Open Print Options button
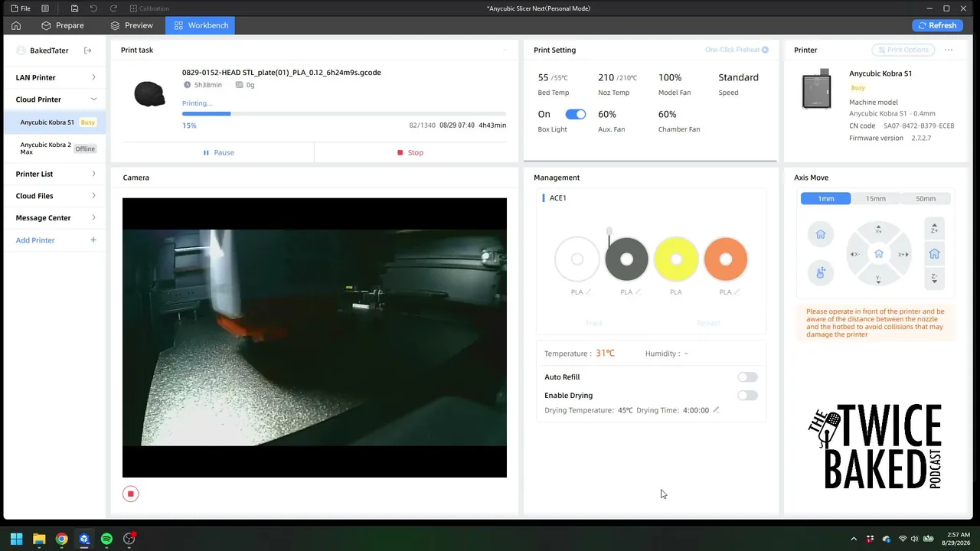 (x=904, y=50)
